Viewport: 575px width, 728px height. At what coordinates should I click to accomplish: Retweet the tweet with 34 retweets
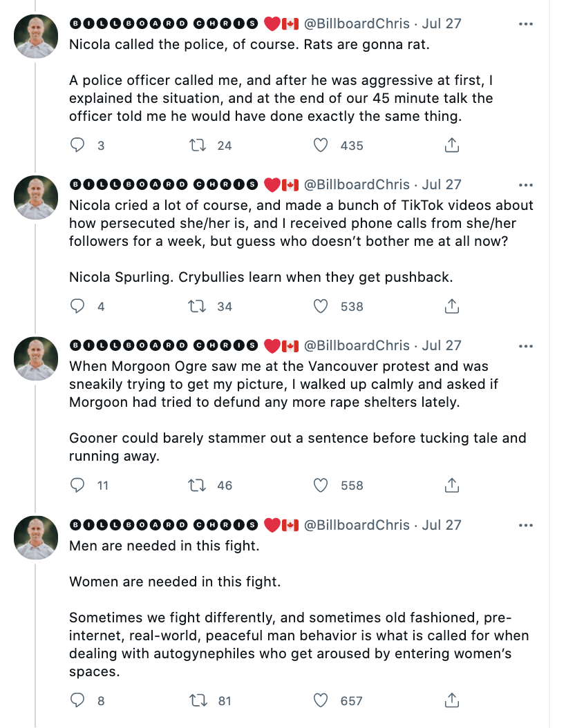(x=198, y=307)
